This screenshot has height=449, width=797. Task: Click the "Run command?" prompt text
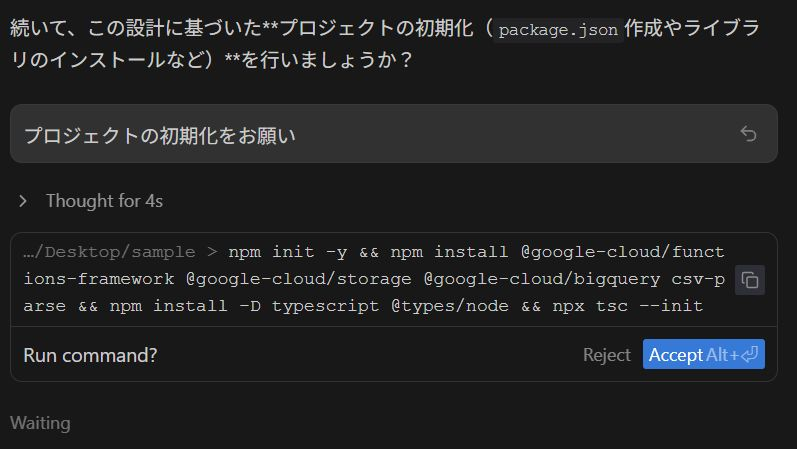point(90,355)
